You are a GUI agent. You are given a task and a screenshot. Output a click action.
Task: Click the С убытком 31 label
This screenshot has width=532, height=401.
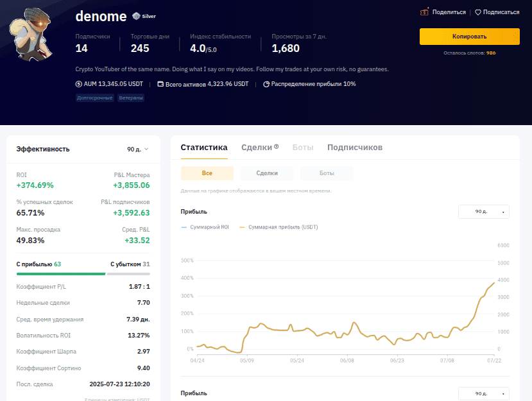pos(130,264)
